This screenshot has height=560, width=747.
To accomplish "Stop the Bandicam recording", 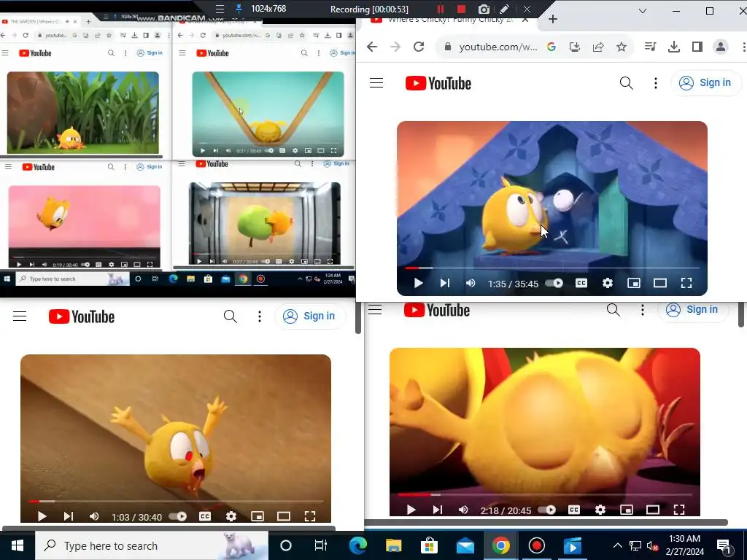I will point(461,9).
